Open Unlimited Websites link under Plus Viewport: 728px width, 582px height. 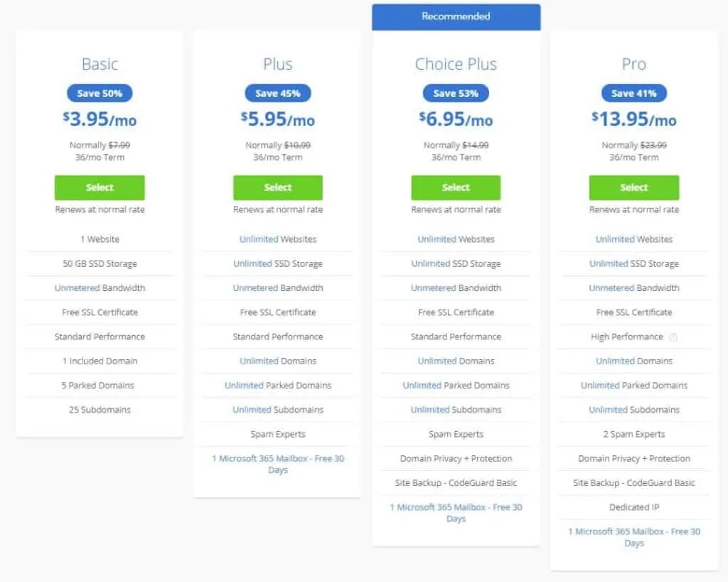[277, 239]
